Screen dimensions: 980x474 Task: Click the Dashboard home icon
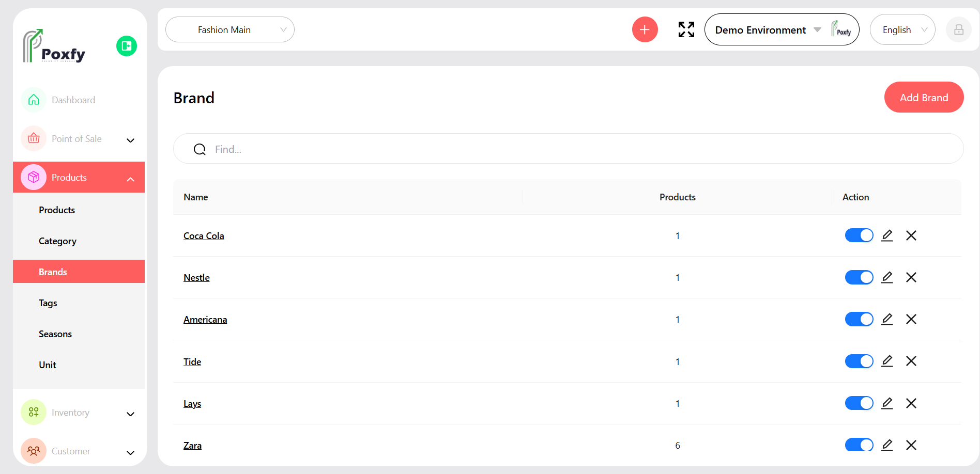click(x=34, y=100)
